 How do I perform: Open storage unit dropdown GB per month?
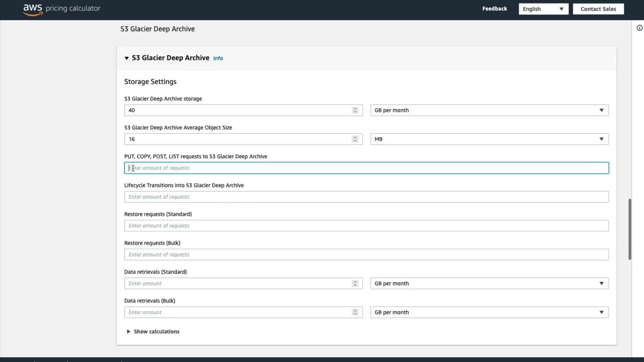(x=489, y=110)
